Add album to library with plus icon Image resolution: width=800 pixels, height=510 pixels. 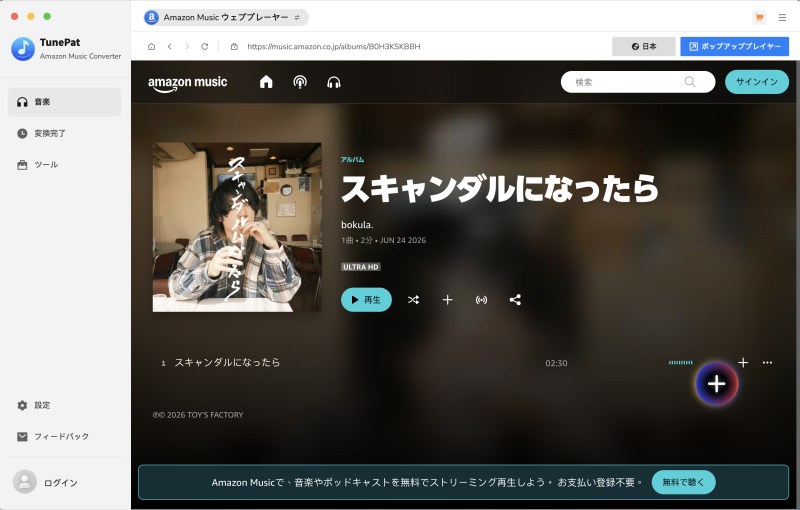pos(447,300)
